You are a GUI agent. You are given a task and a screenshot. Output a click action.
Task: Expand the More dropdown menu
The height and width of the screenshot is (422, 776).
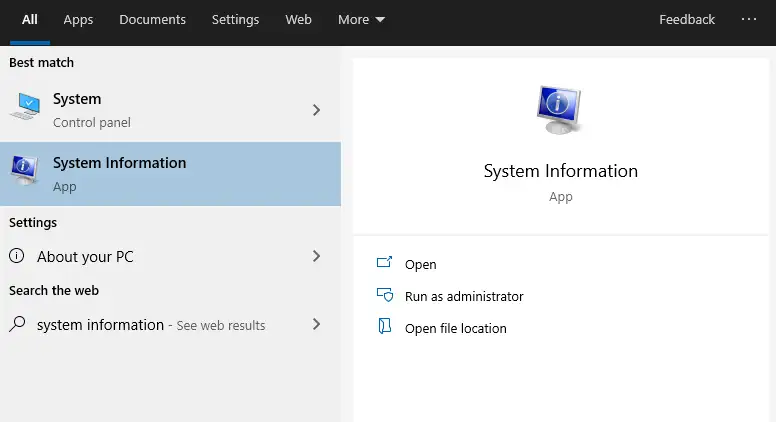tap(361, 20)
